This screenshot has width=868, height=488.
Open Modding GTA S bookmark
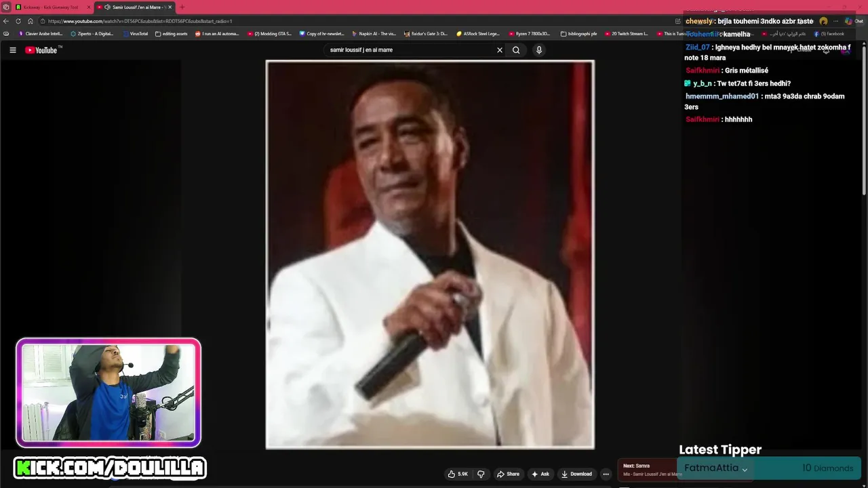coord(269,33)
